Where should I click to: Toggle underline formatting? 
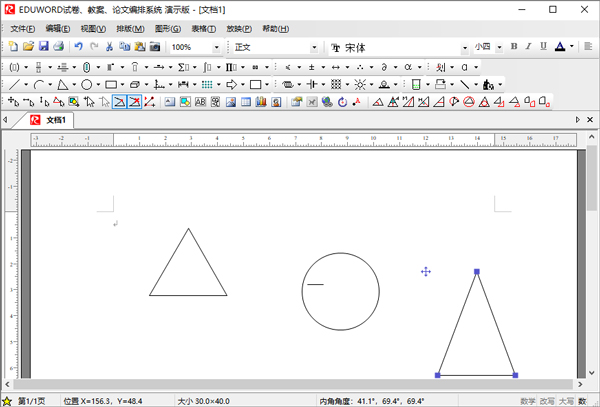click(542, 47)
